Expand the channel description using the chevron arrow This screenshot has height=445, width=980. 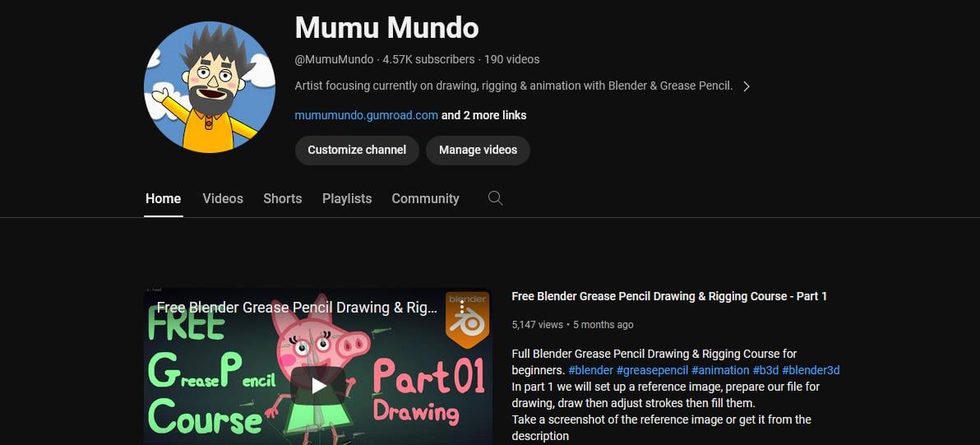tap(747, 86)
